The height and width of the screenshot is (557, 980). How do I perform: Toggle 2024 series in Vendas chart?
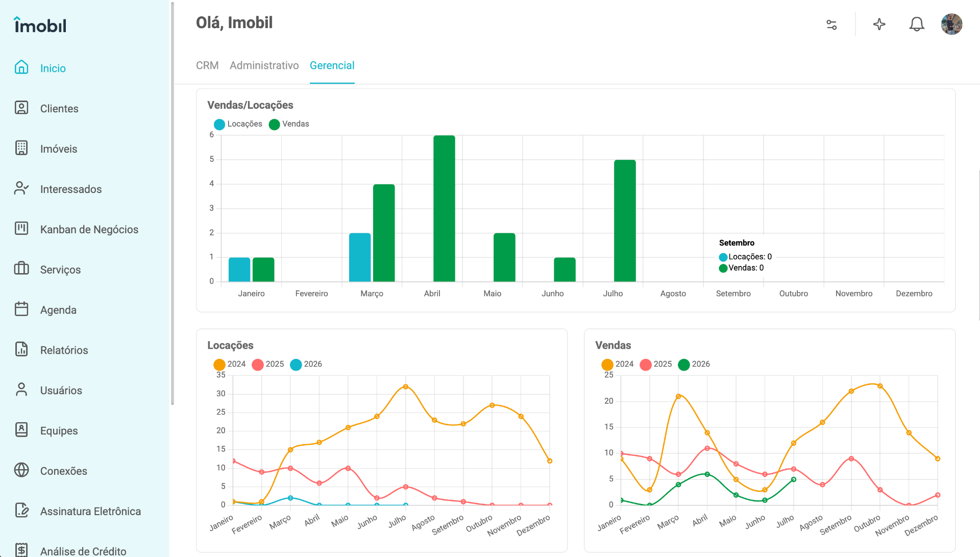618,364
